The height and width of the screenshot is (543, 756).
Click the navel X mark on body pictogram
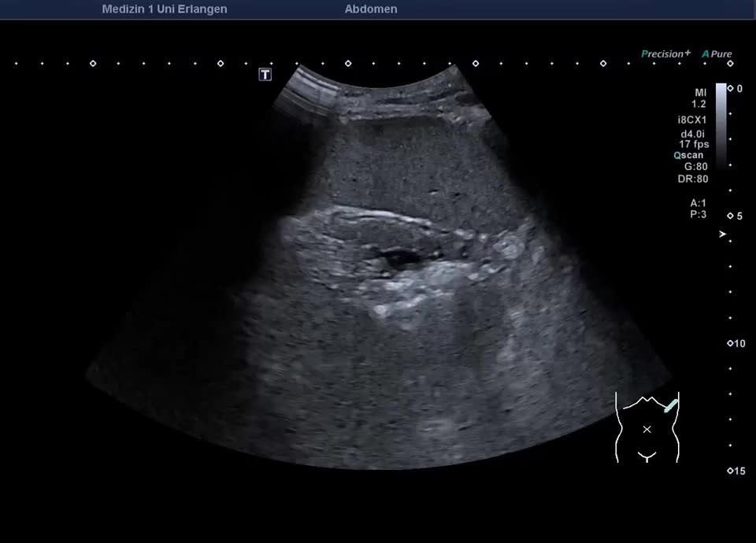click(647, 429)
